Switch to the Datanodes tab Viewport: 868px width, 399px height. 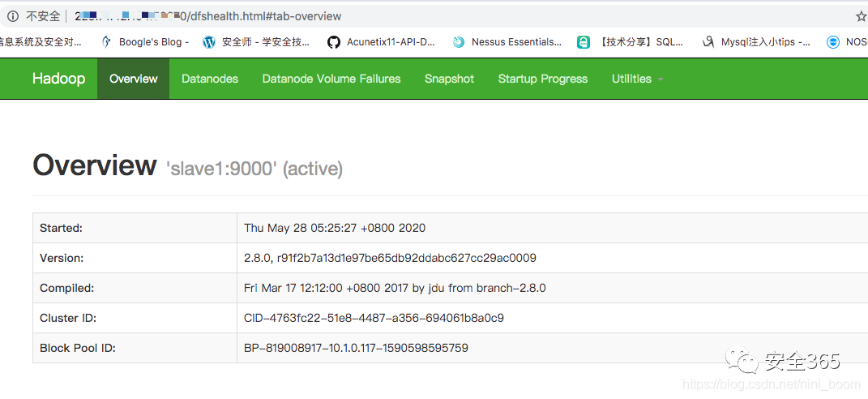[x=210, y=79]
